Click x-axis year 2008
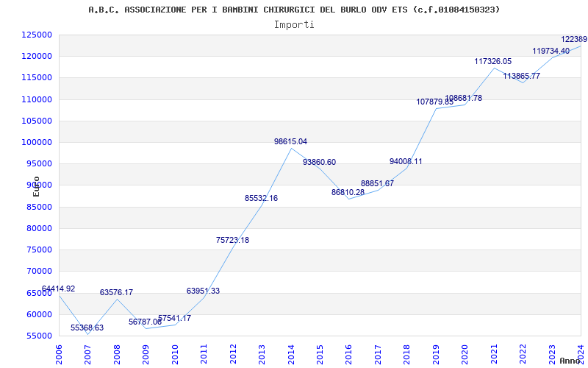 pos(117,355)
